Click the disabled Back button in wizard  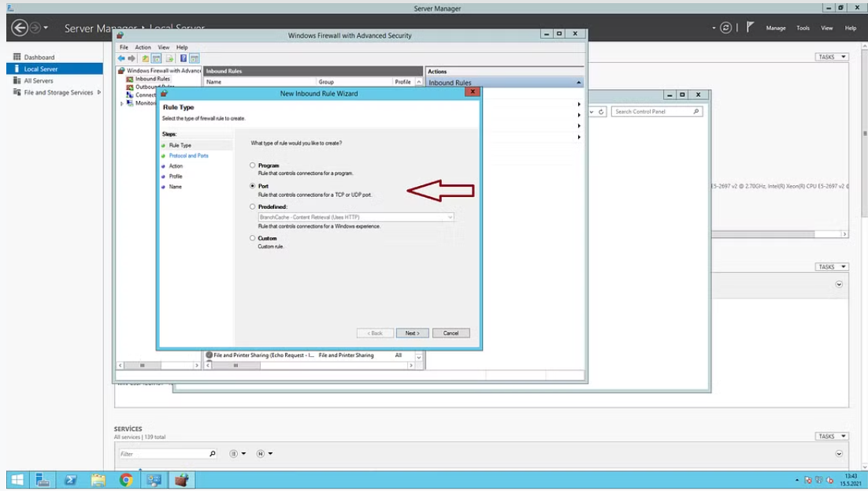376,333
